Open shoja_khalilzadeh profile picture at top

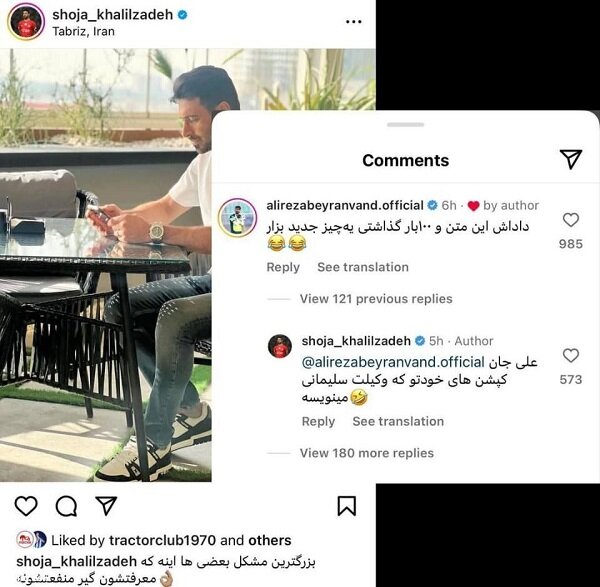(26, 21)
